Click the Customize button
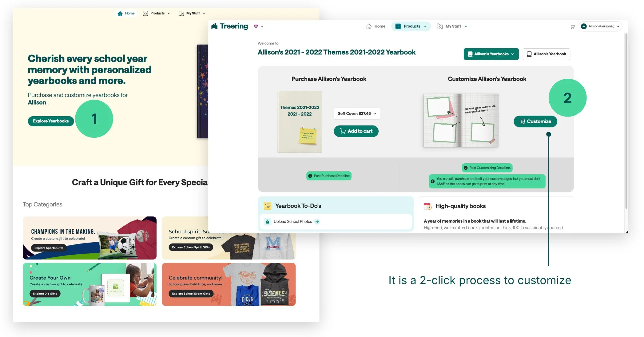Viewport: 644px width, 337px height. (535, 121)
